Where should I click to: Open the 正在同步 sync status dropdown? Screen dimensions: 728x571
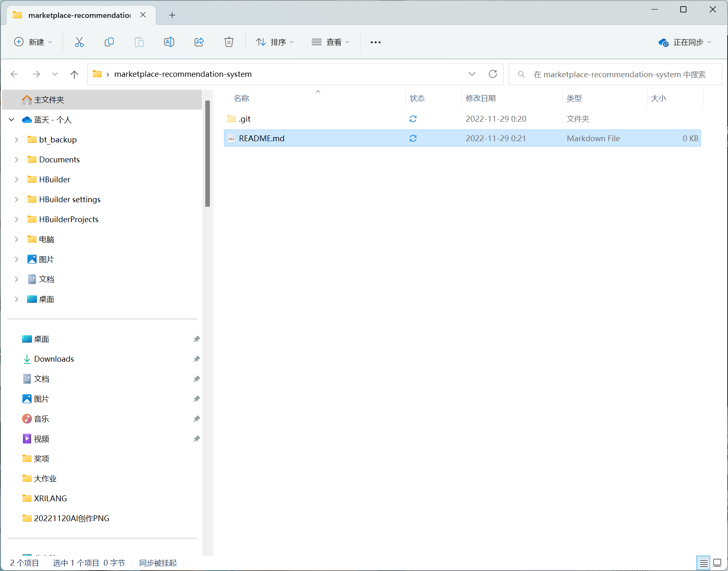685,42
